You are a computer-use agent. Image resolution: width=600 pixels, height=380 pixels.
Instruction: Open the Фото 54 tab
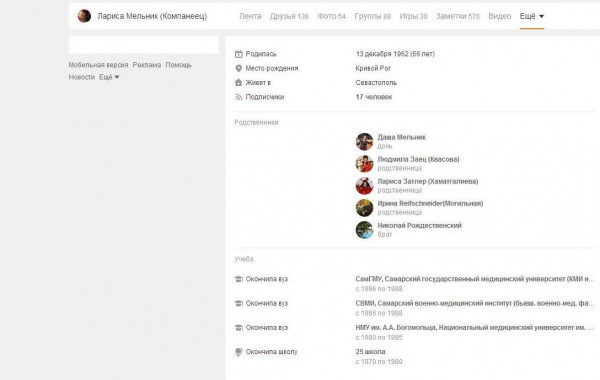[x=331, y=16]
